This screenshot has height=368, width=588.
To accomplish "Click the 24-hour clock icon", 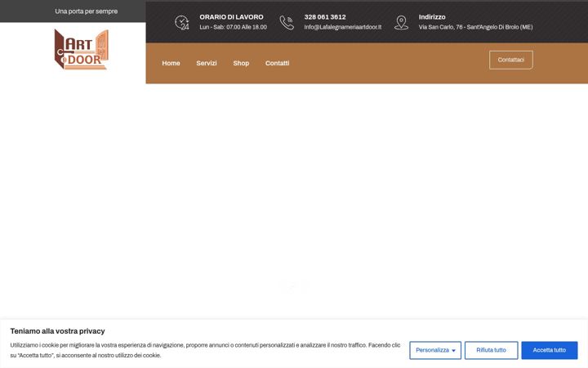I will tap(182, 23).
